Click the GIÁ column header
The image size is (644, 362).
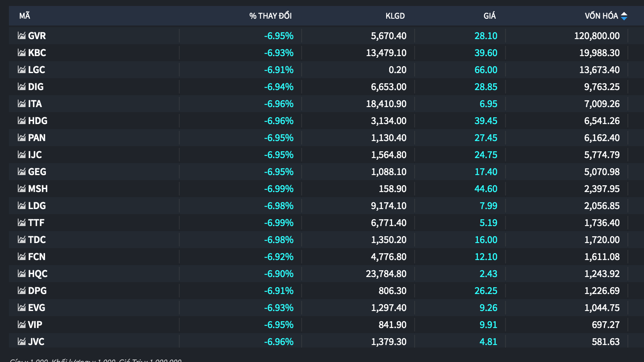(x=489, y=16)
